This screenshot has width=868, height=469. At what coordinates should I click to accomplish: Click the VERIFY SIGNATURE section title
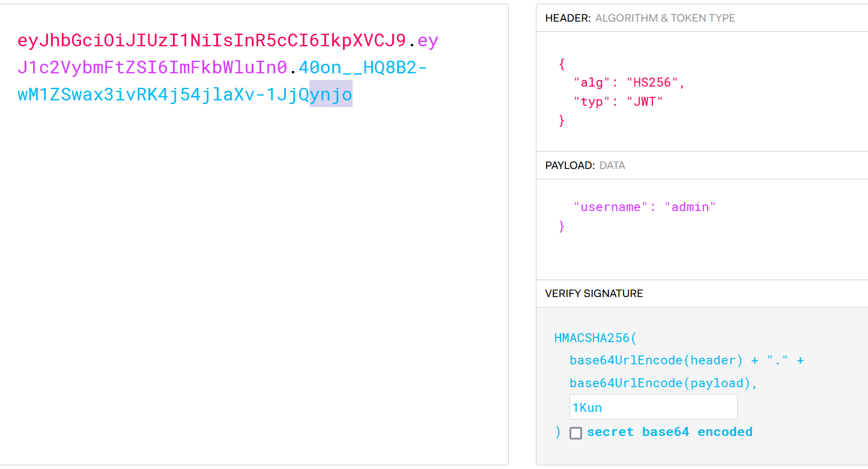(x=594, y=293)
